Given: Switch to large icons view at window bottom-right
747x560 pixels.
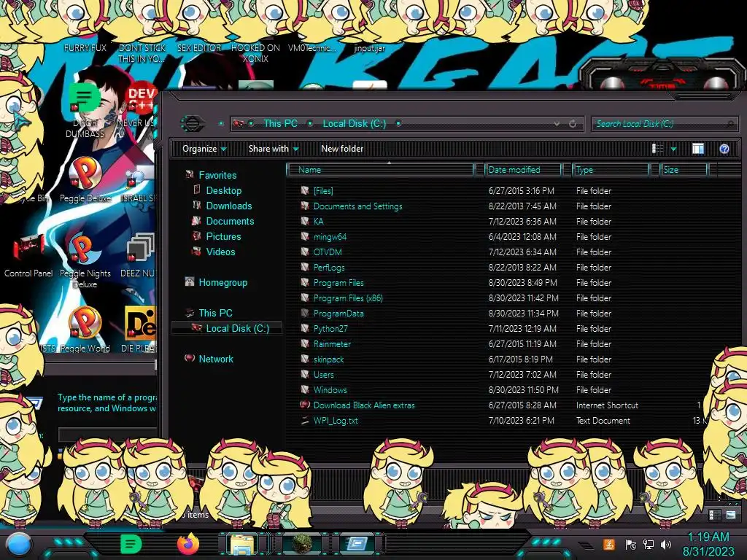Looking at the screenshot, I should (x=731, y=515).
